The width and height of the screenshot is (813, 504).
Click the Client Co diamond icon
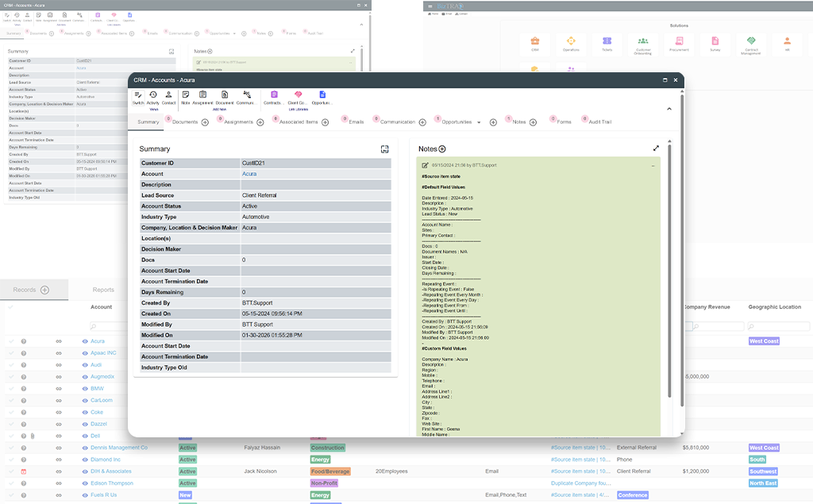pyautogui.click(x=299, y=95)
